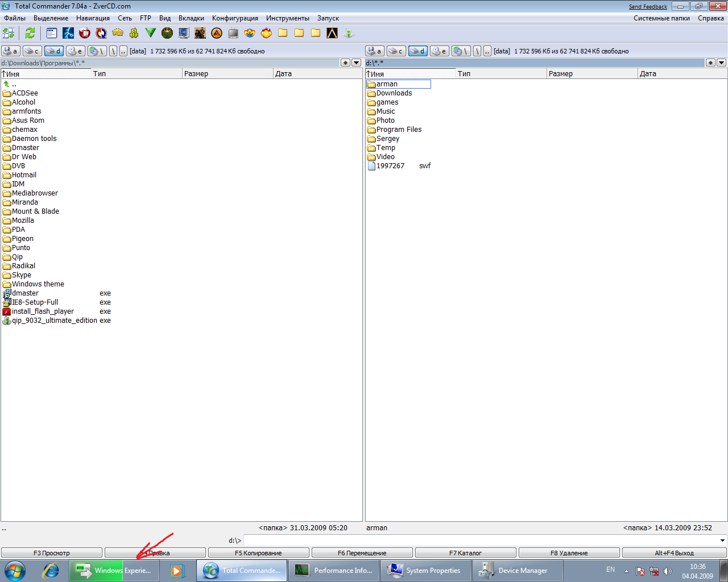
Task: Click the TV set toolbar icon
Action: 233,33
